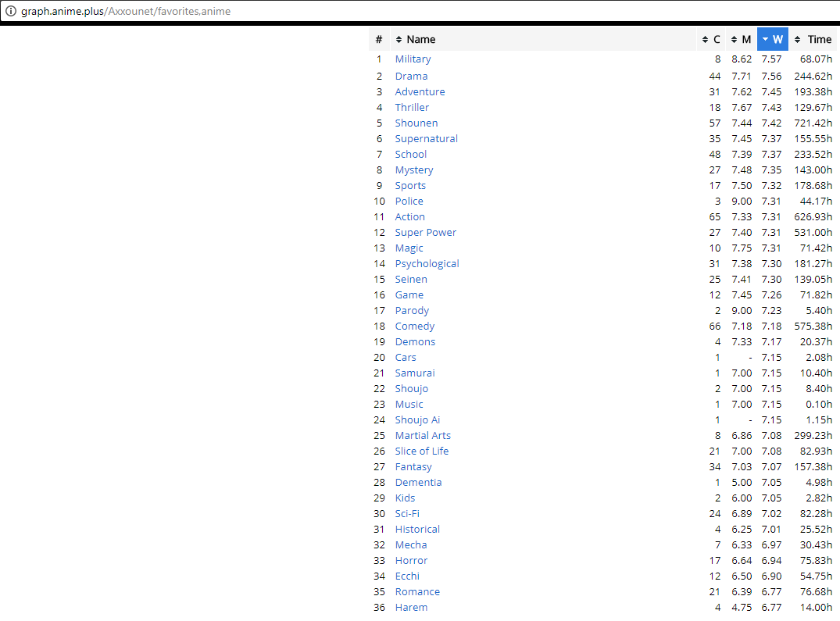Open the Shoujo Ai genre link
Screen dimensions: 840x621
(417, 419)
